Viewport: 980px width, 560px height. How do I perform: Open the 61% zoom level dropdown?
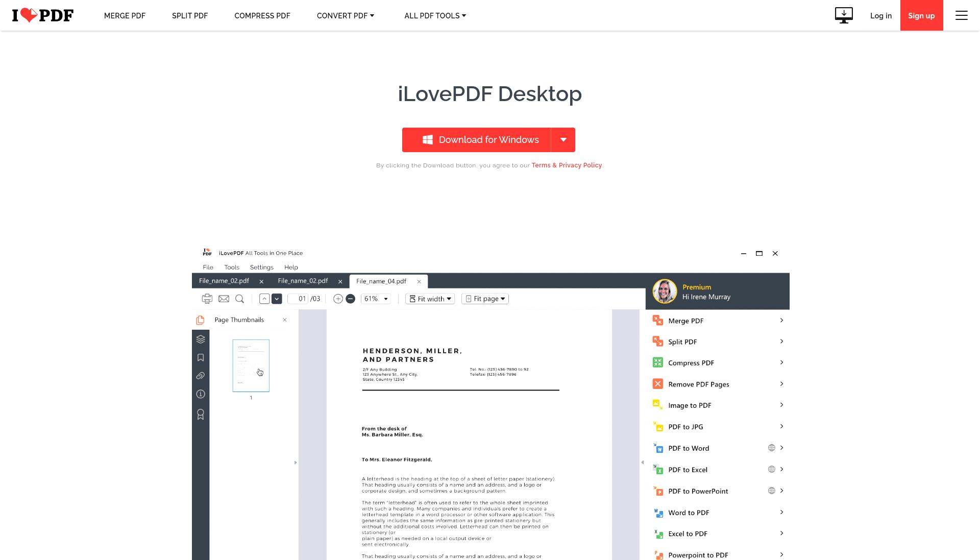[x=376, y=299]
